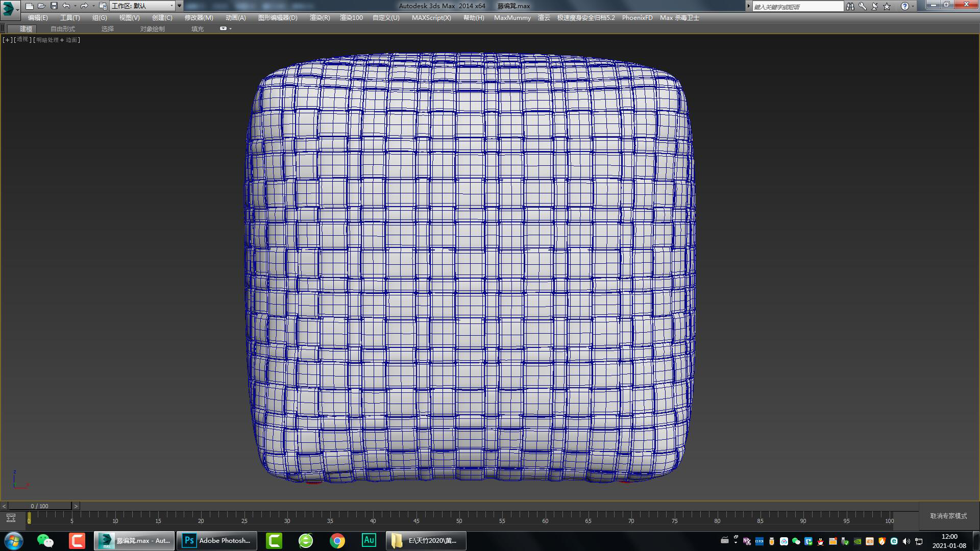Open the Subscription Center key icon

[863, 6]
